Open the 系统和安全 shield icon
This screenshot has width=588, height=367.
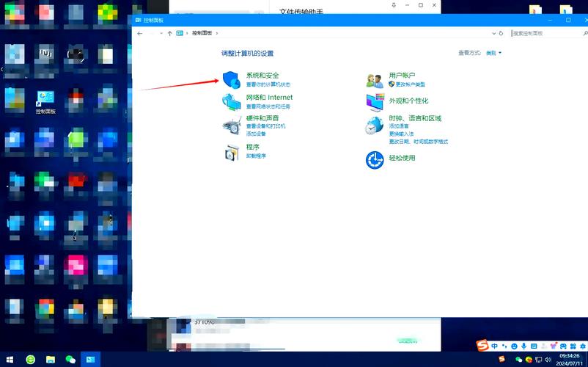point(232,79)
